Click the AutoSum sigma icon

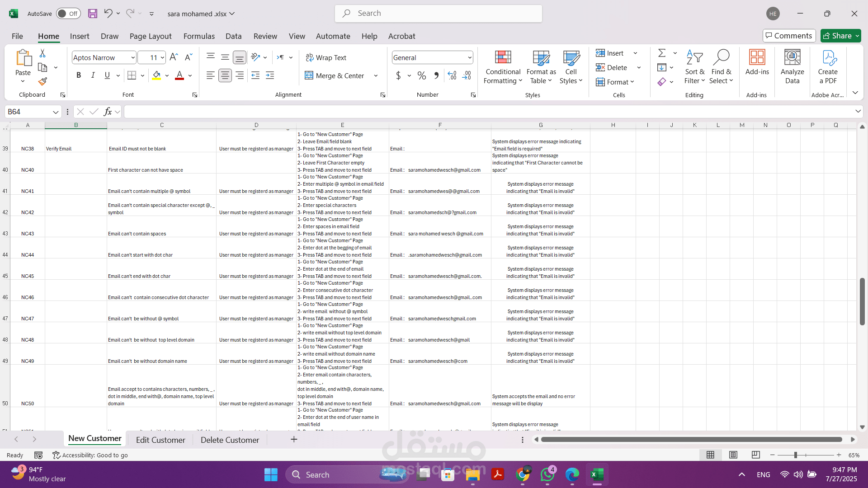[x=662, y=53]
